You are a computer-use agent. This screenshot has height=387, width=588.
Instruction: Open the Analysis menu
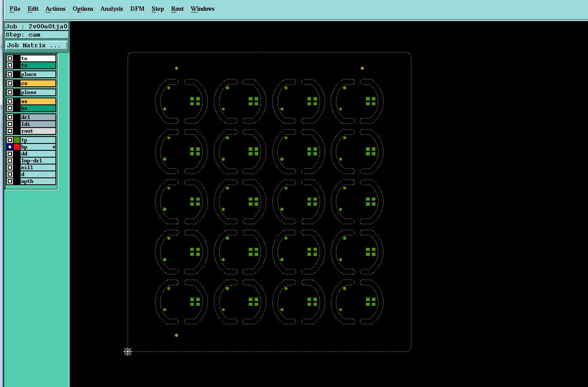pyautogui.click(x=112, y=9)
